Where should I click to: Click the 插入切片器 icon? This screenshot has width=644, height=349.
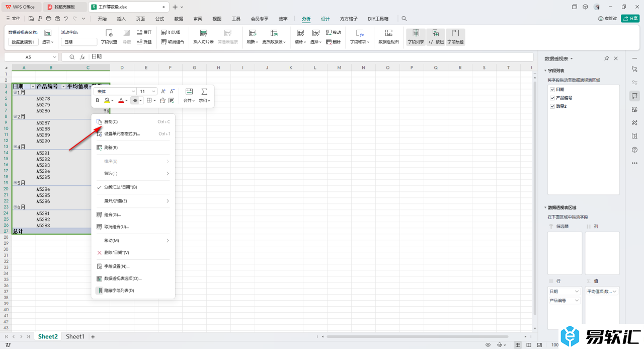click(203, 33)
